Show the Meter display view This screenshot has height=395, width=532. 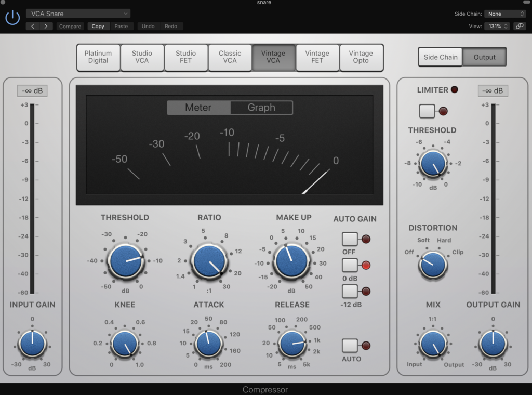pyautogui.click(x=198, y=108)
